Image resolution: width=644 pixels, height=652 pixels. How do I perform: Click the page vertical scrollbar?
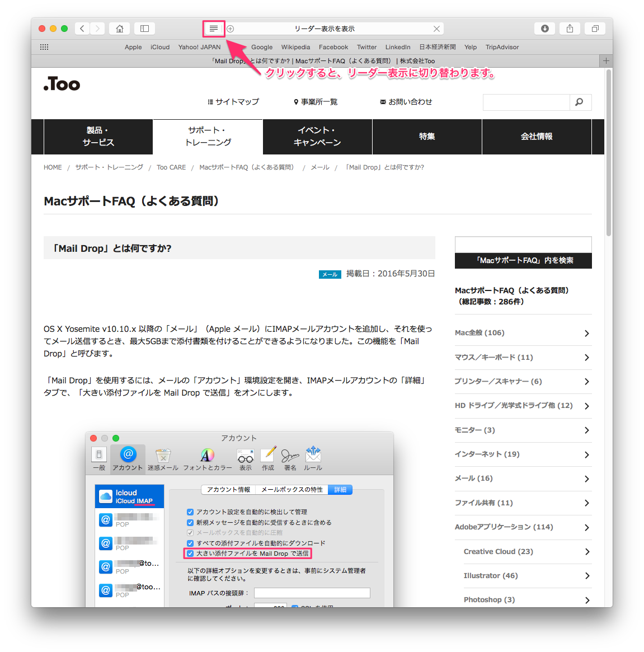pos(609,153)
